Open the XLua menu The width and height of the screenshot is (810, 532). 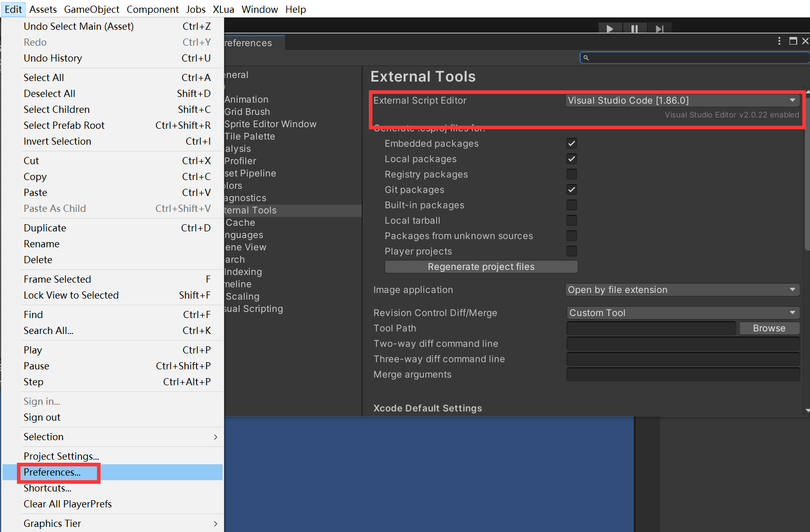[224, 9]
